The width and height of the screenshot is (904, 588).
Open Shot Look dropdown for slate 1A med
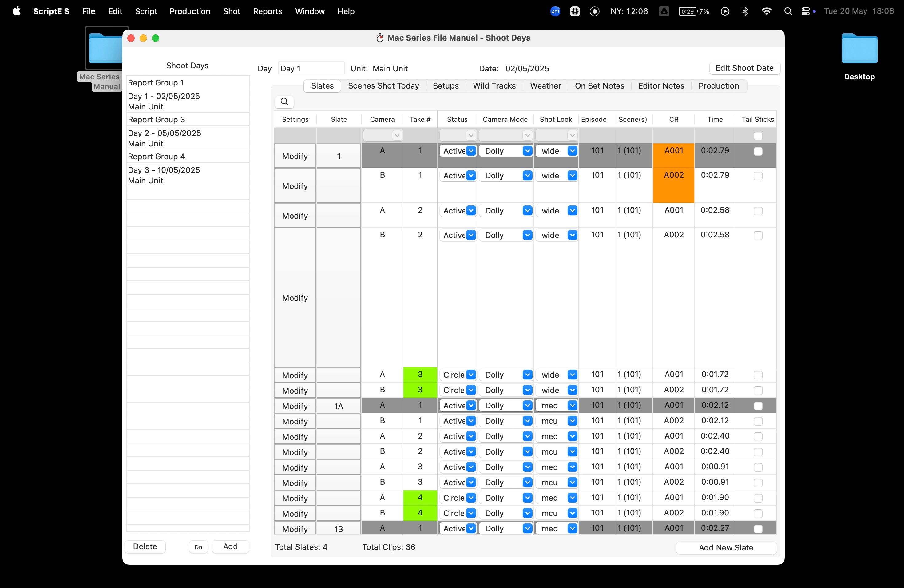tap(572, 406)
